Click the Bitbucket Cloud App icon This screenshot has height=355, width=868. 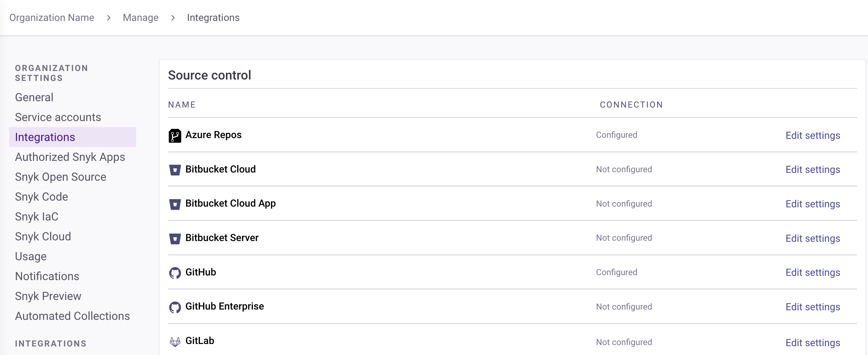pyautogui.click(x=175, y=204)
